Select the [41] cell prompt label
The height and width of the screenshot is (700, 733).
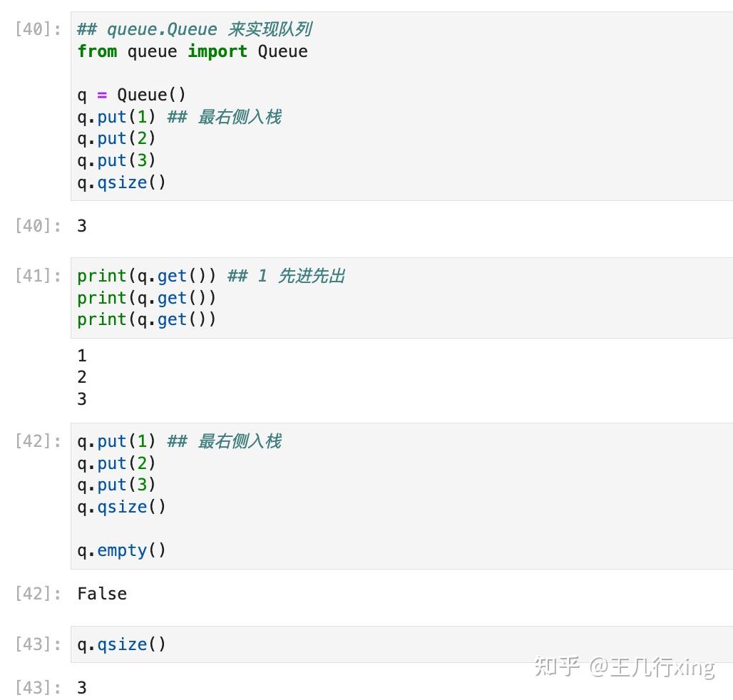[x=39, y=276]
